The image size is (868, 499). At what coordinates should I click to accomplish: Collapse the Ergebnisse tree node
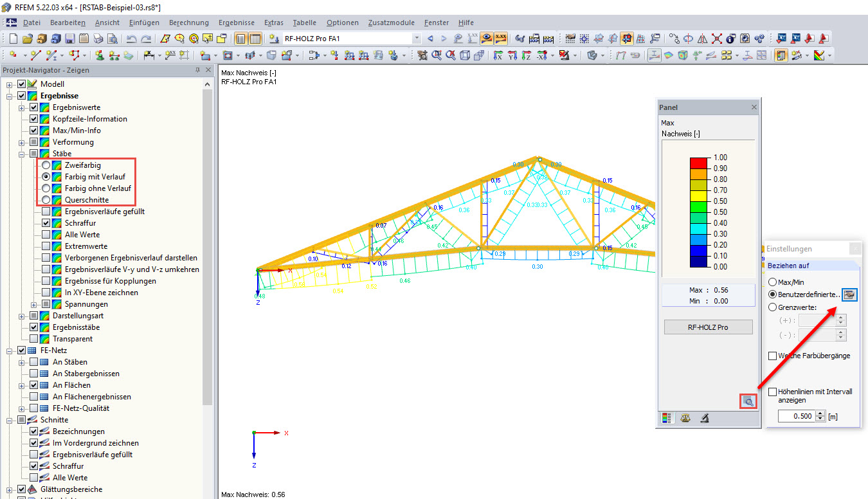point(10,96)
